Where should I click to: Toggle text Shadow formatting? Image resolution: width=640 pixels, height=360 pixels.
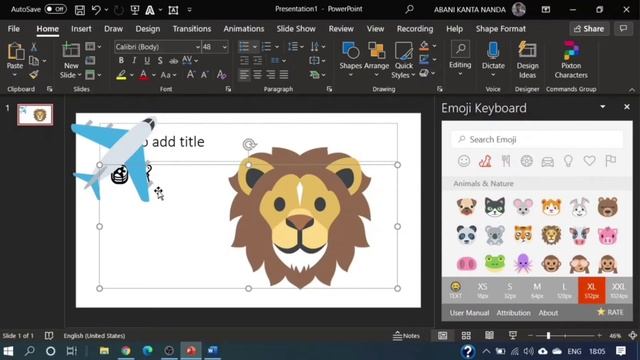coord(160,60)
